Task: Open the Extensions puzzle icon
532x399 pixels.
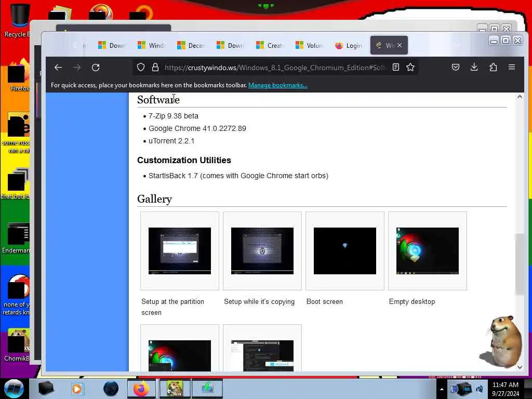Action: 493,67
